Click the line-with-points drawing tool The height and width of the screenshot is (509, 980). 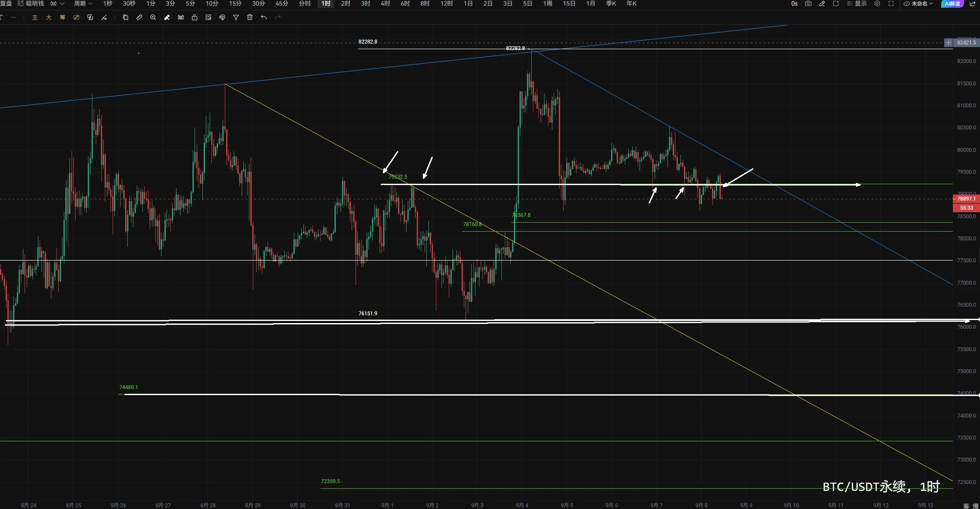point(104,18)
